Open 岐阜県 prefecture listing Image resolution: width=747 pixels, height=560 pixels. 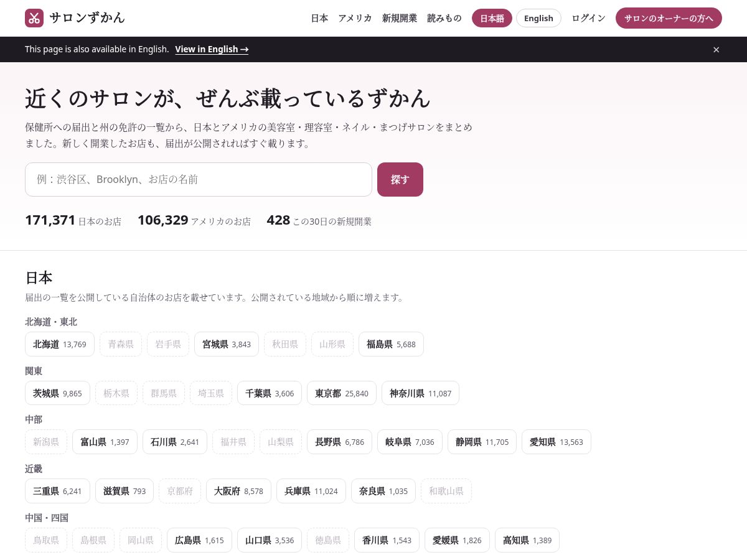pyautogui.click(x=410, y=442)
